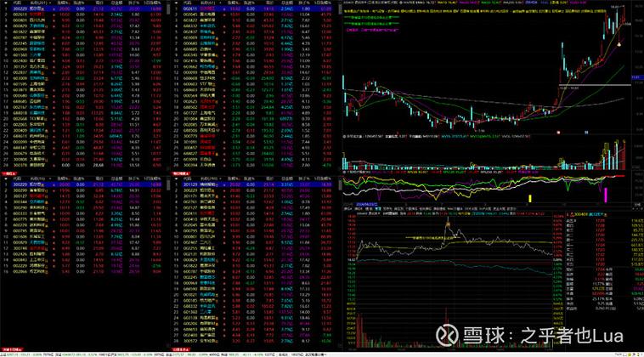Click the blue info marker under the K-line chart
Image resolution: width=644 pixels, height=357 pixels.
586,133
